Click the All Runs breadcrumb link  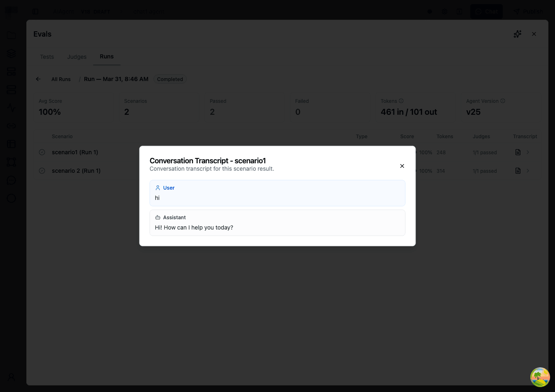tap(61, 79)
